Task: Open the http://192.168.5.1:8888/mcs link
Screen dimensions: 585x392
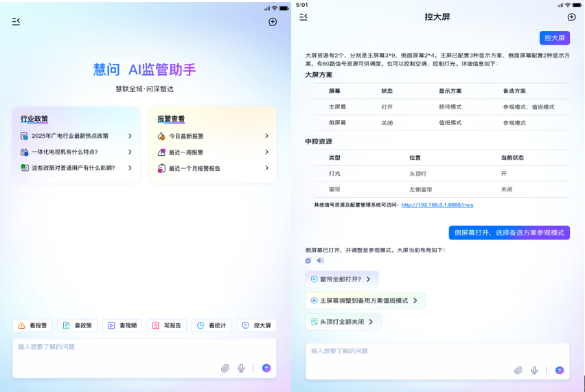Action: click(x=437, y=205)
